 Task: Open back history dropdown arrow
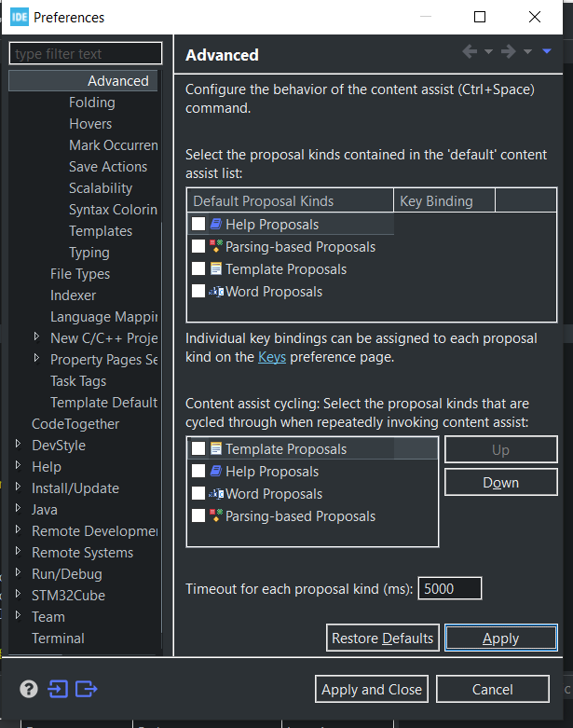click(488, 51)
